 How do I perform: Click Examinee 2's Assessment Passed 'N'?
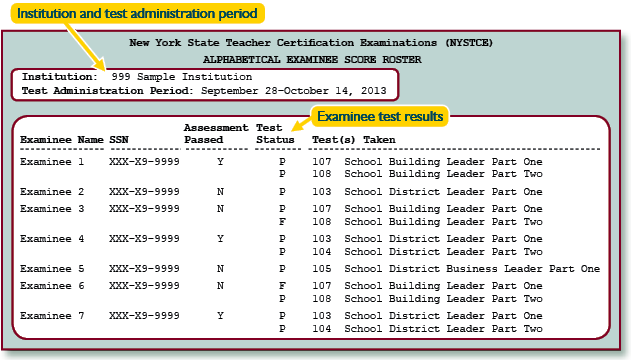220,191
